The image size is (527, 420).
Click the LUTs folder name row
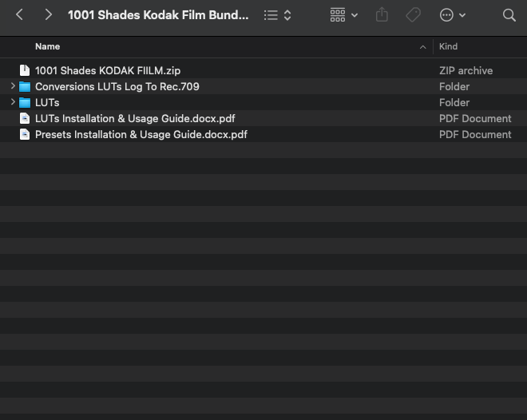(47, 102)
